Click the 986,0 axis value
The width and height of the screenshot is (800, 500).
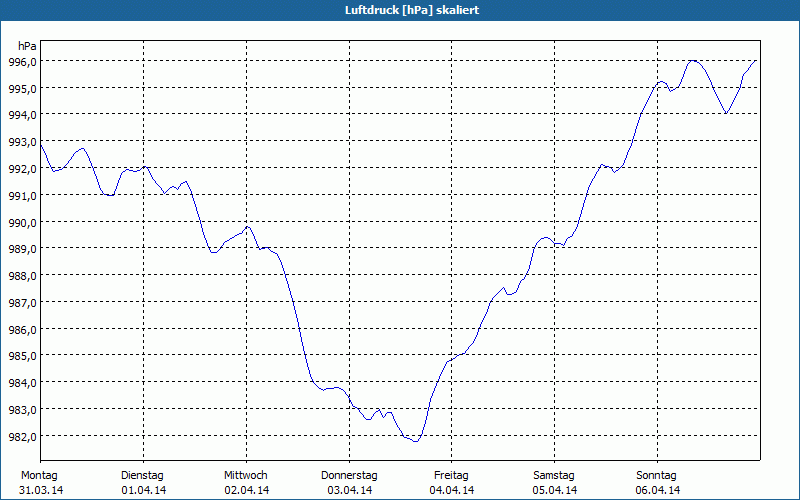tap(23, 330)
